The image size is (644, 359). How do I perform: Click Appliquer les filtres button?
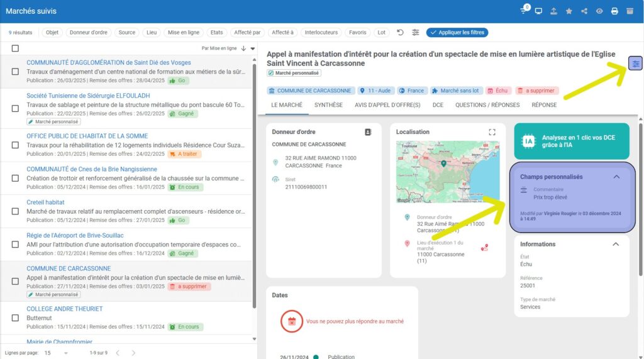click(457, 33)
